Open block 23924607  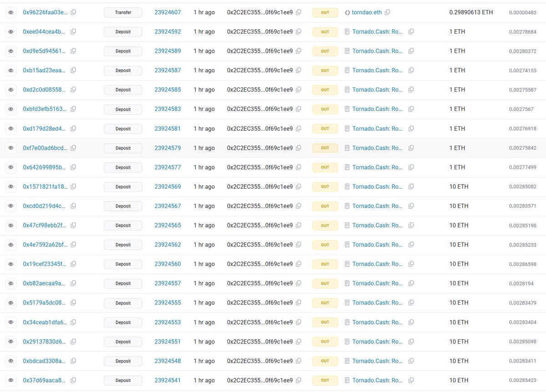tap(168, 12)
